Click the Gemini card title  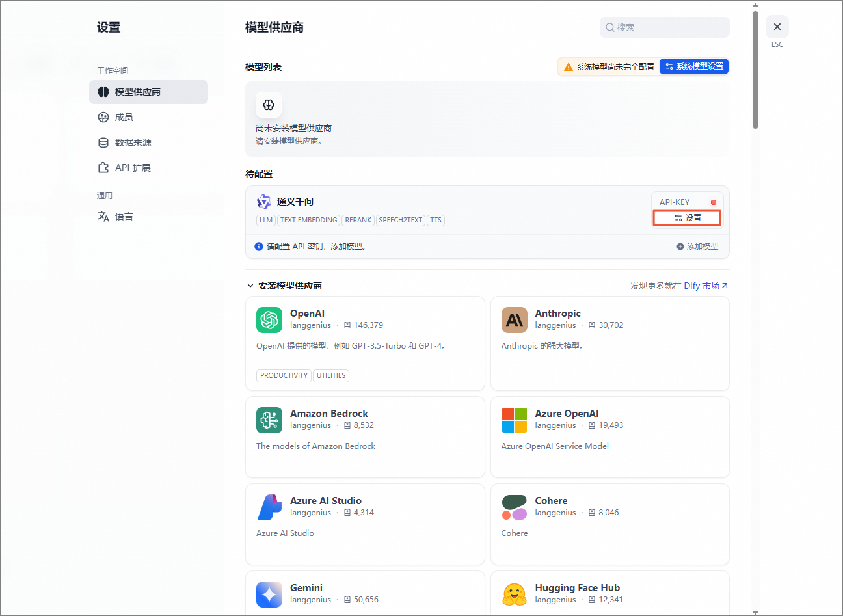click(306, 588)
